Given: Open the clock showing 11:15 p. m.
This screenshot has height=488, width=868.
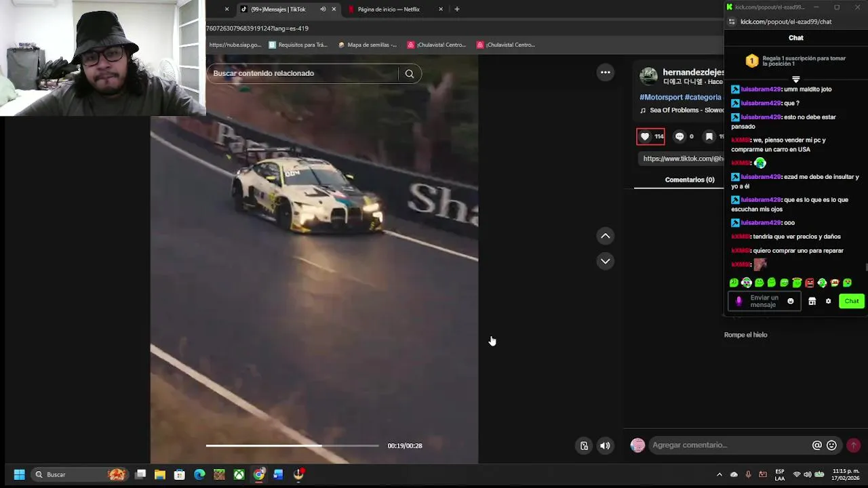Looking at the screenshot, I should click(846, 474).
